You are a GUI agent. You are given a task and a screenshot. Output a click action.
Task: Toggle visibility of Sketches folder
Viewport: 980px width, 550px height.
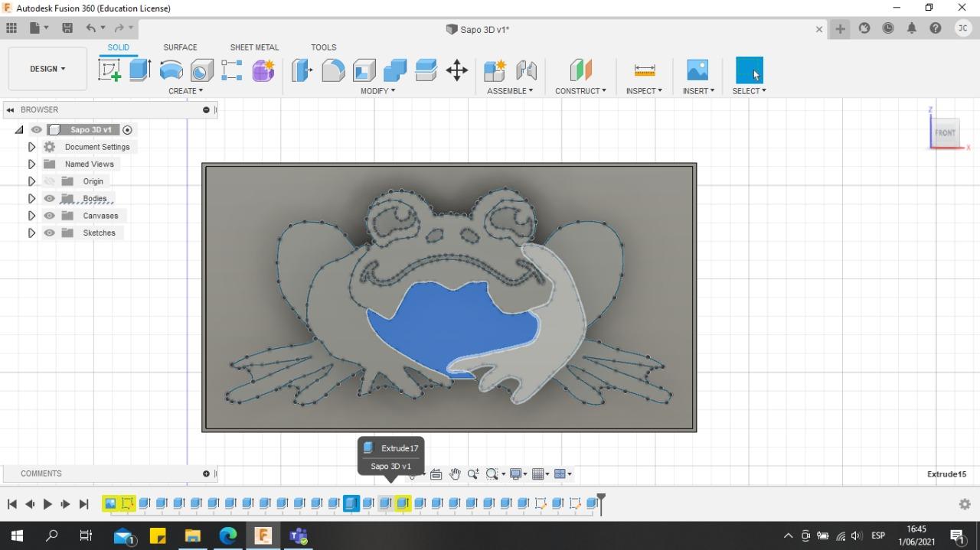click(x=50, y=233)
